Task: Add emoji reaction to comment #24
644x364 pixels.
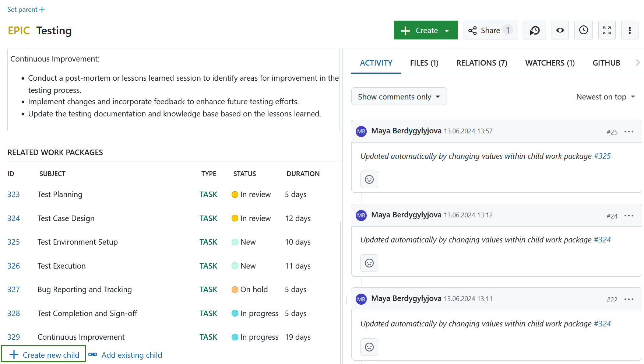Action: tap(369, 263)
